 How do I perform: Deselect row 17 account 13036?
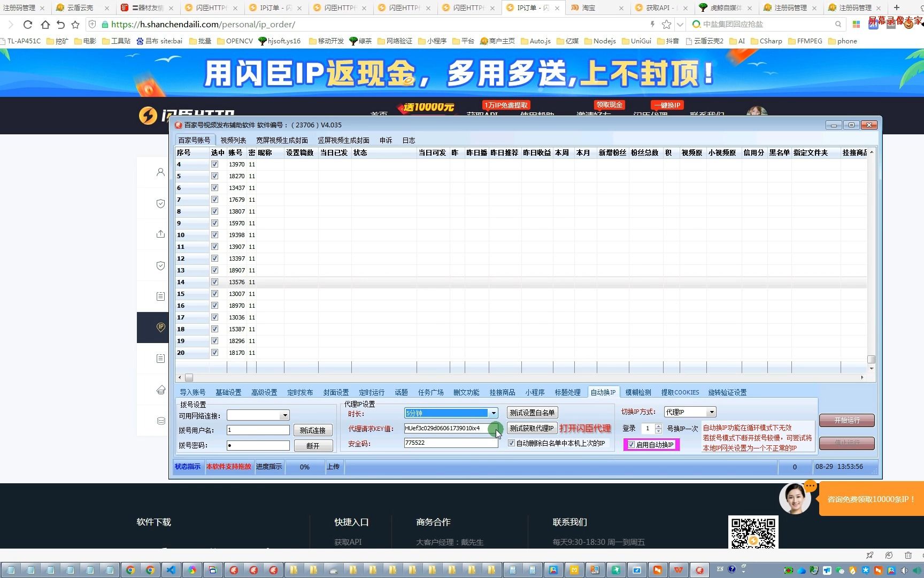tap(214, 317)
